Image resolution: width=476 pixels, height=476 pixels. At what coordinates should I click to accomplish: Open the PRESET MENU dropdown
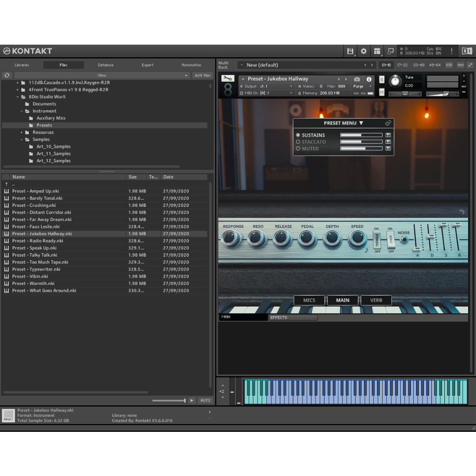coord(344,123)
